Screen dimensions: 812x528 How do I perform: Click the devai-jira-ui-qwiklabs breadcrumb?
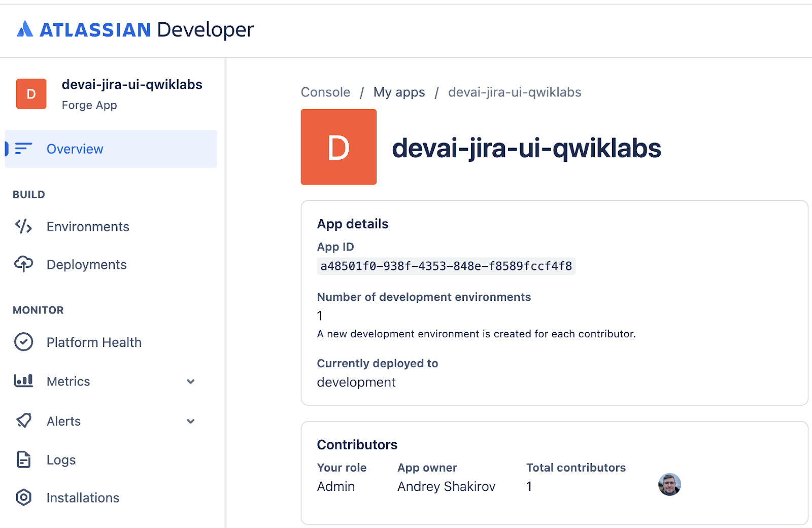tap(514, 92)
